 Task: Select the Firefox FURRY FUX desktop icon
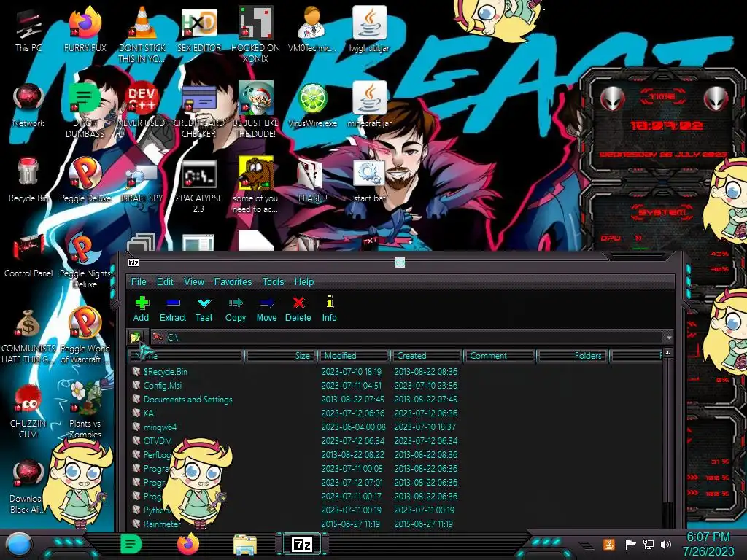tap(85, 29)
